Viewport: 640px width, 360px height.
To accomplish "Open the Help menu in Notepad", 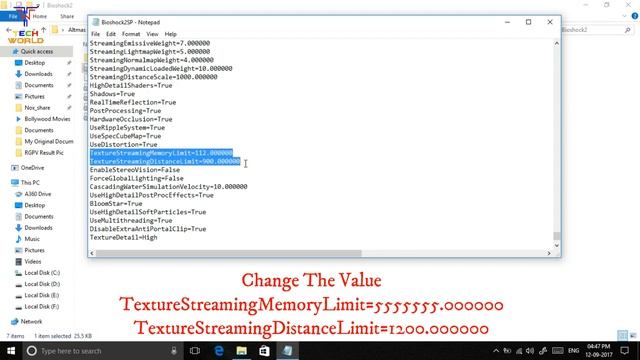I will click(170, 34).
